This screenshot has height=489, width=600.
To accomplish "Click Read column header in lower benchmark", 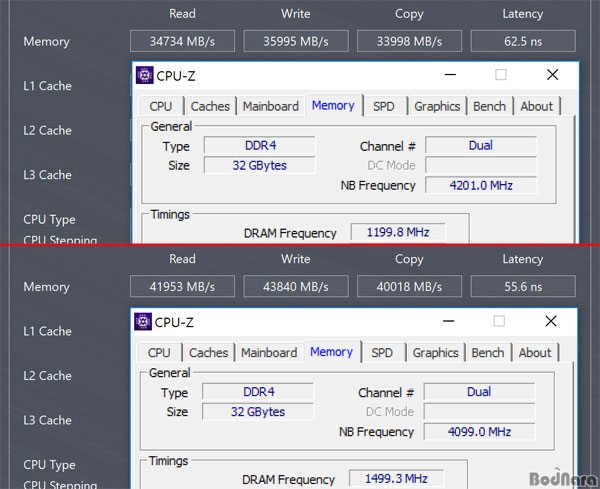I will tap(182, 259).
